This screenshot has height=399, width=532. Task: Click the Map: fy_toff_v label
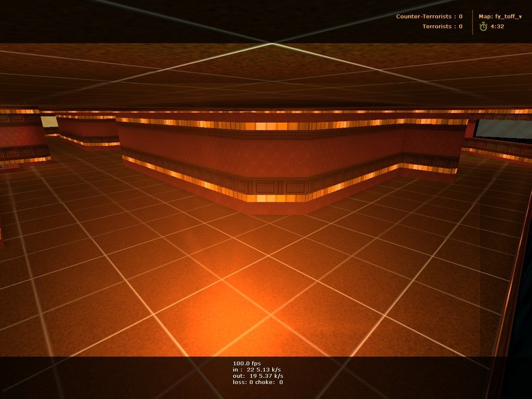[x=500, y=16]
